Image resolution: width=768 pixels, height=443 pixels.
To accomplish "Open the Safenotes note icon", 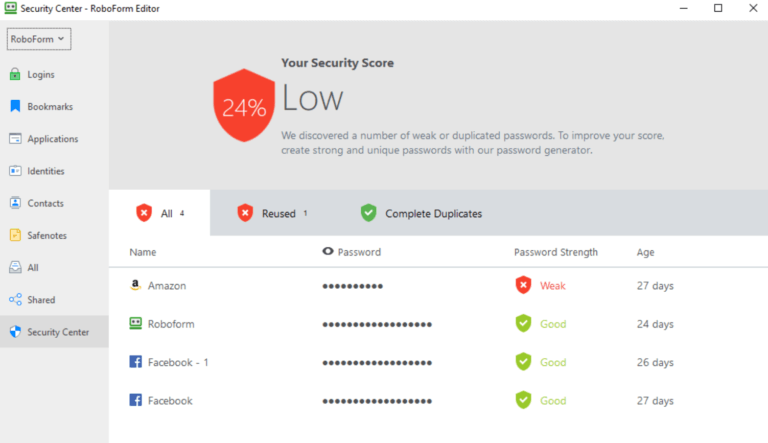I will [15, 235].
